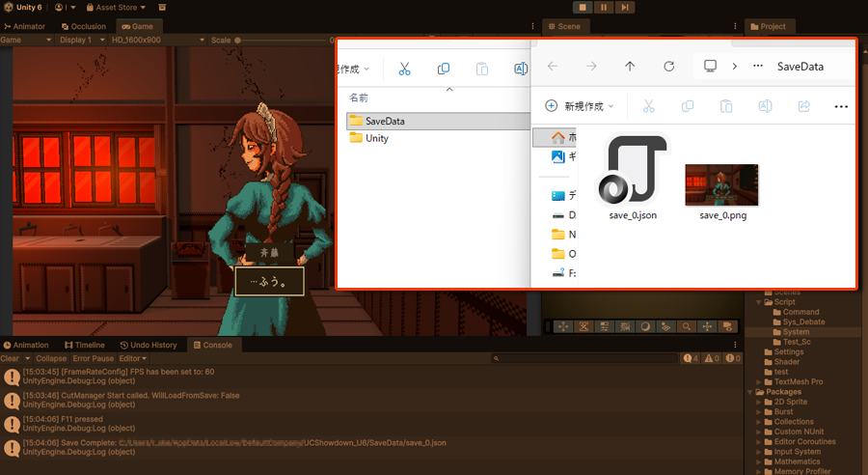The image size is (868, 475).
Task: Click the copy icon in left Explorer window
Action: [x=444, y=69]
